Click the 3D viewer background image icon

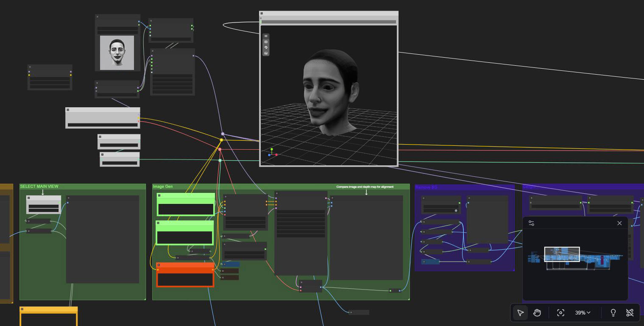coord(266,53)
